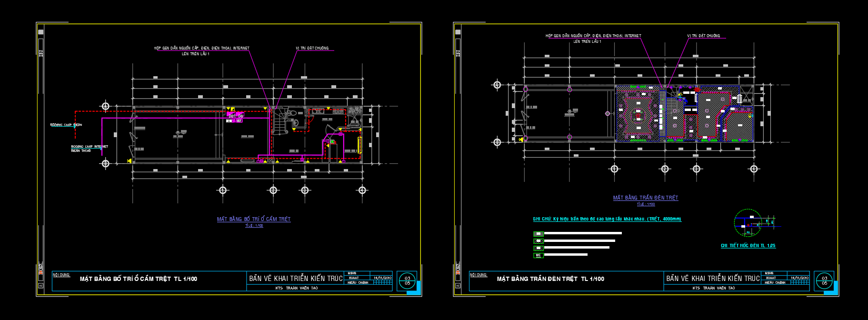This screenshot has width=868, height=320.
Task: Click 'NỘI DUNG:' label on right sheet
Action: [479, 275]
